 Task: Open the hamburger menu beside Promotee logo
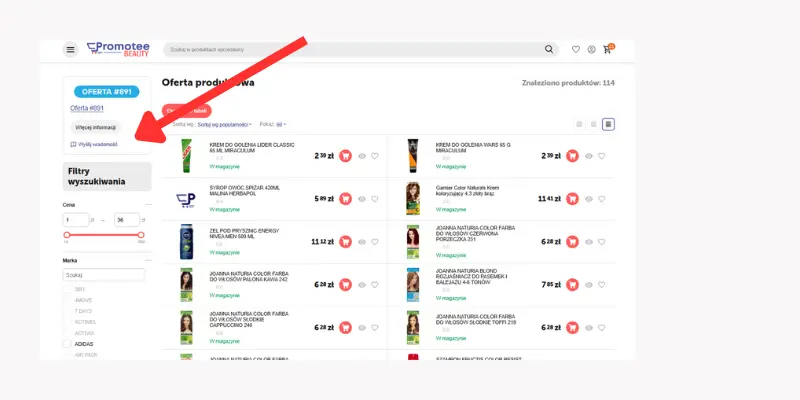pyautogui.click(x=71, y=49)
